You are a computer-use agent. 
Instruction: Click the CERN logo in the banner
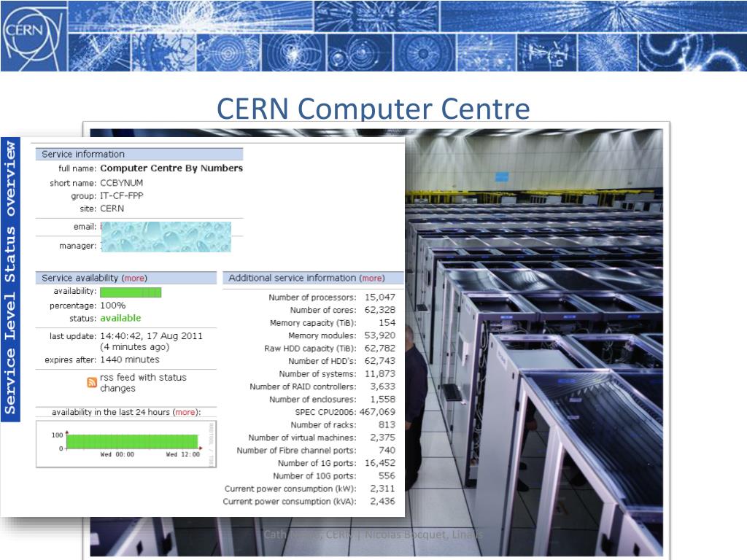[x=33, y=36]
